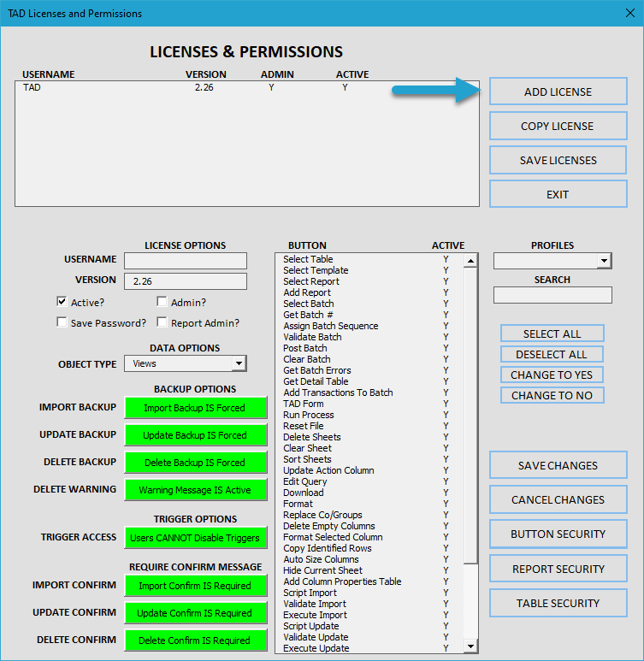Select the Reset File row

pyautogui.click(x=369, y=426)
